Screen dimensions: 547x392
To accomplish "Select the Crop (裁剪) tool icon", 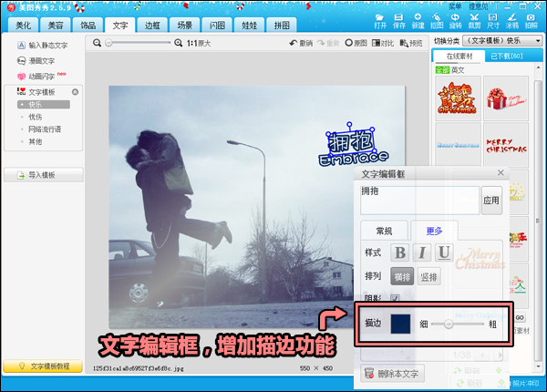I will 474,18.
